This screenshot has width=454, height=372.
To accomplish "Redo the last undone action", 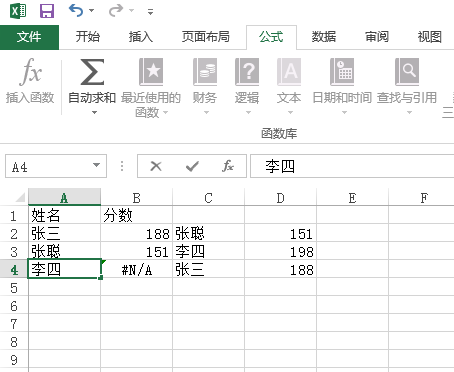I will pos(116,11).
